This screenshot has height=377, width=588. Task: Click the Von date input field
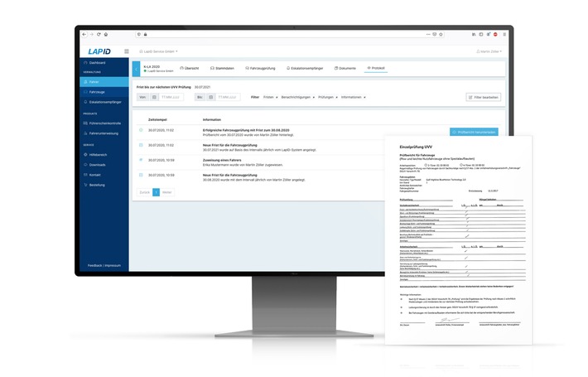click(173, 98)
